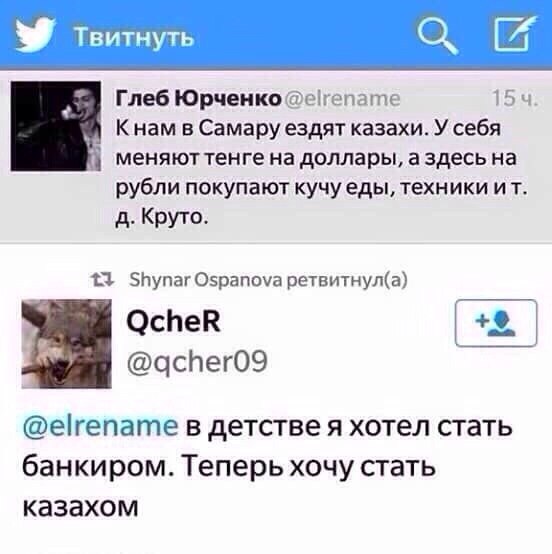Click the @qcher09 handle
The image size is (552, 554).
tap(197, 362)
